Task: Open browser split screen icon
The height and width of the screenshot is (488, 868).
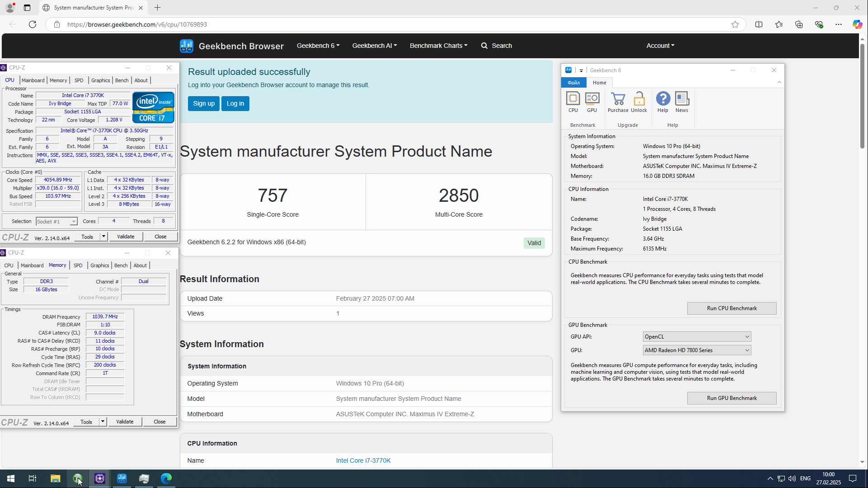Action: coord(759,24)
